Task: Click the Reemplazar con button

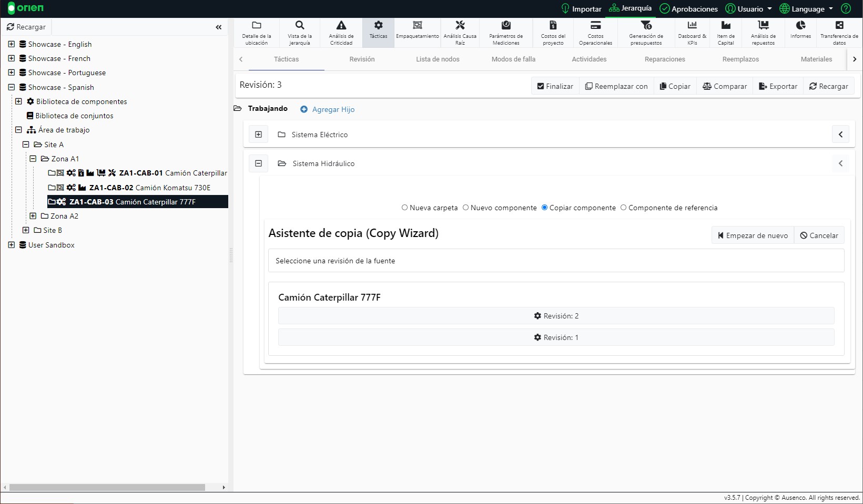Action: [x=617, y=86]
